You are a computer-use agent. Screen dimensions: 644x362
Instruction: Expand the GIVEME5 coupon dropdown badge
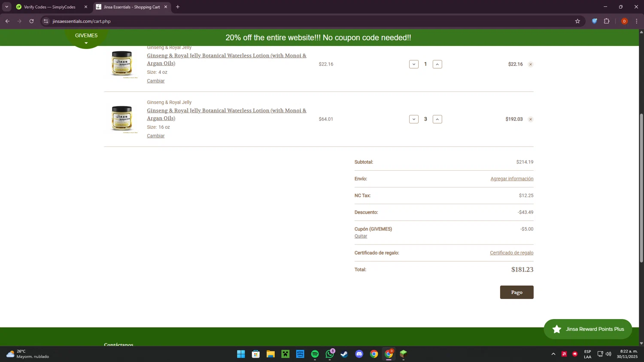86,39
